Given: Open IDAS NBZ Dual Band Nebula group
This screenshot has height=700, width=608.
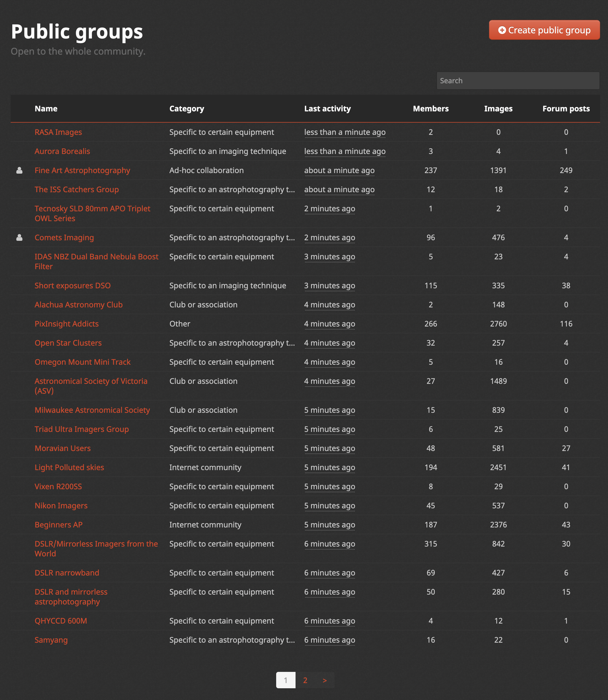Looking at the screenshot, I should [96, 261].
